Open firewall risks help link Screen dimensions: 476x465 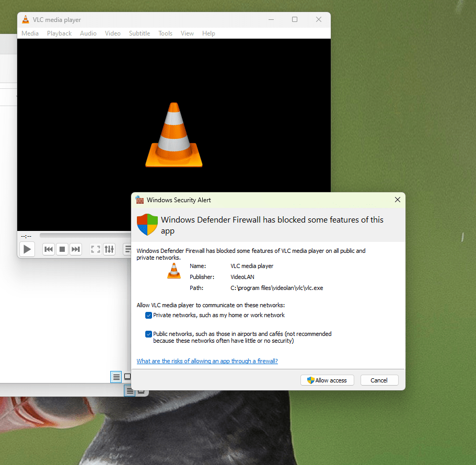point(207,361)
